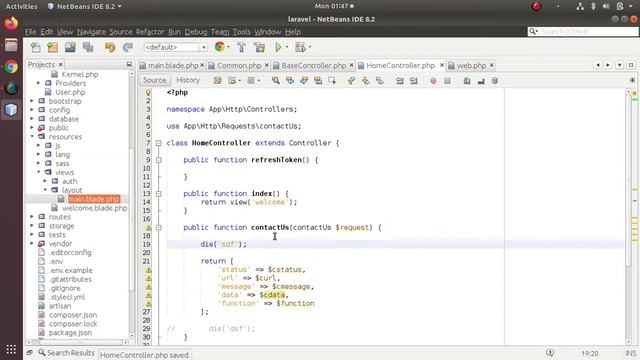Click the Last Edit icon in editor toolbar
The width and height of the screenshot is (640, 360).
tap(218, 81)
